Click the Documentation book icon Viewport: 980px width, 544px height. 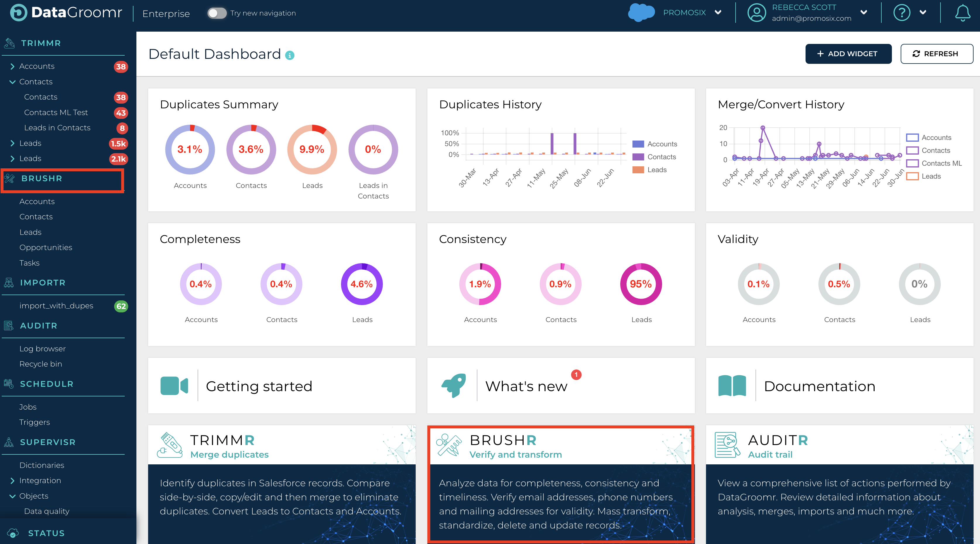tap(732, 386)
